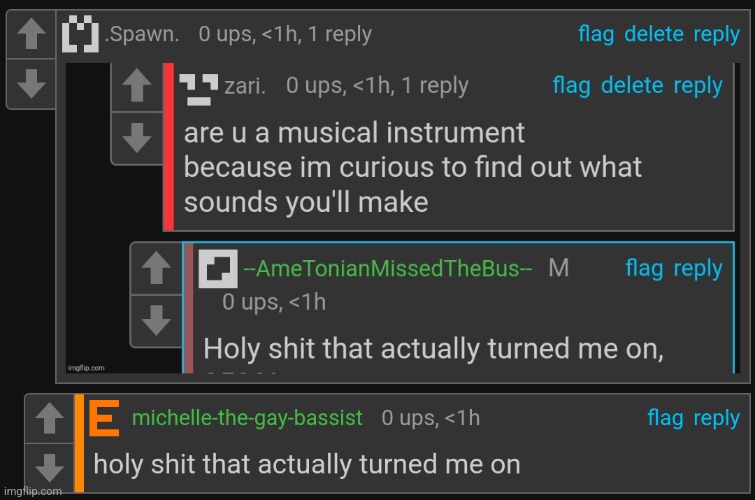This screenshot has height=500, width=755.
Task: Upvote michelle-the-gay-bassist's comment
Action: coord(48,419)
